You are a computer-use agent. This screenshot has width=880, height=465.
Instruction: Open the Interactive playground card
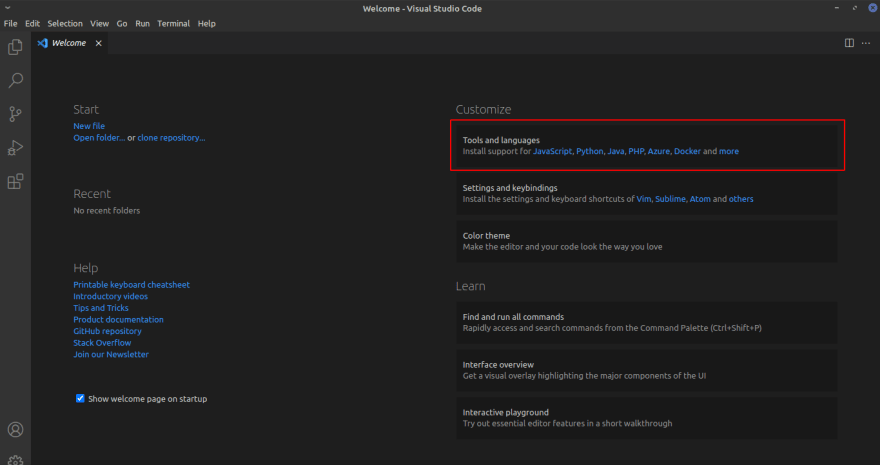(x=647, y=418)
